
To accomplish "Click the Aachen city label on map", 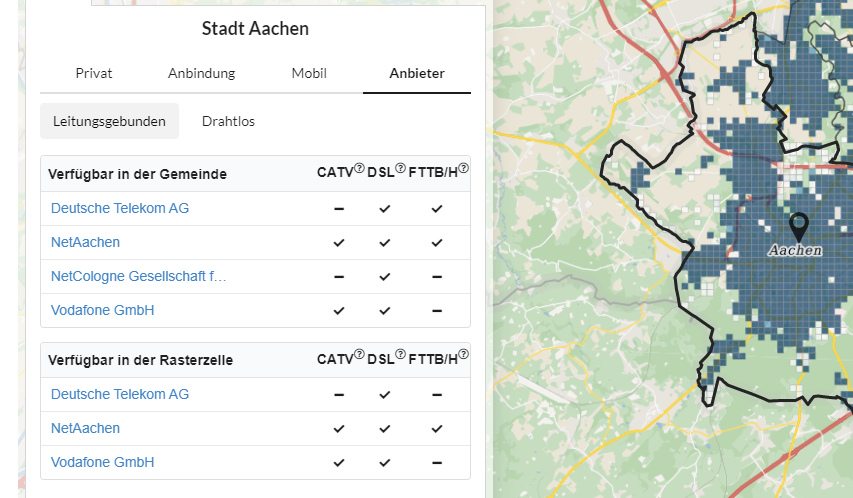I will click(795, 250).
